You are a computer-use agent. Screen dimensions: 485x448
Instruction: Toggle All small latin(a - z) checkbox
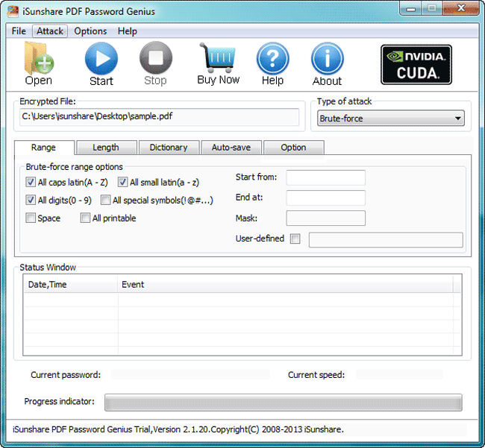coord(122,182)
